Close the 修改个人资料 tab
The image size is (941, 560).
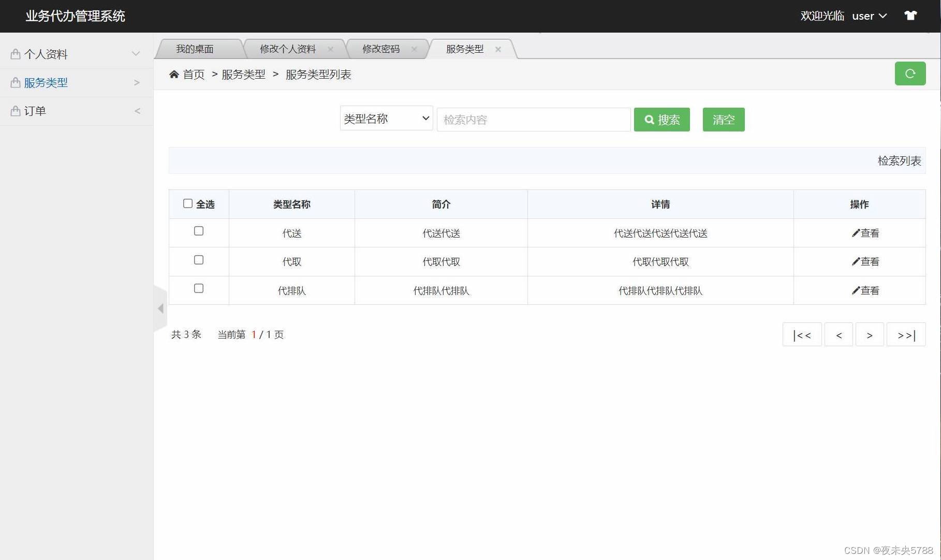[x=330, y=49]
